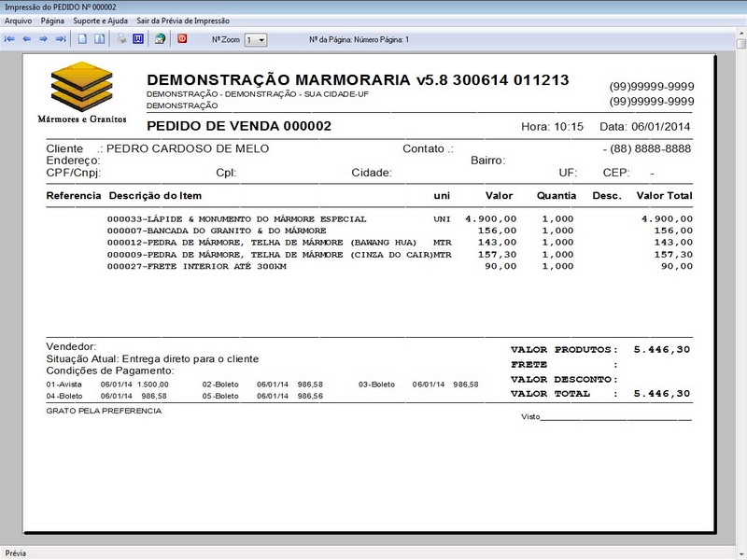Select zoom level 1 in the combo box
Viewport: 747px width, 560px height.
click(252, 38)
